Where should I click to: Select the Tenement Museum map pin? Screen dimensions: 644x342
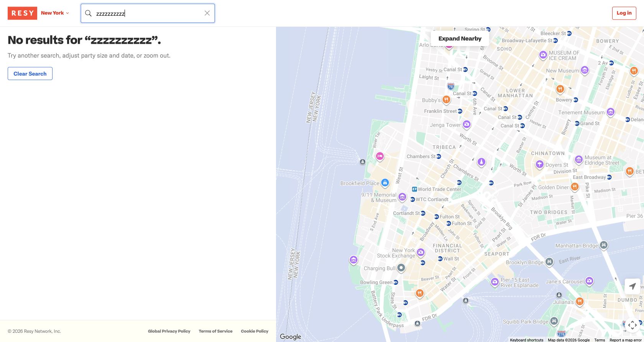pos(611,112)
